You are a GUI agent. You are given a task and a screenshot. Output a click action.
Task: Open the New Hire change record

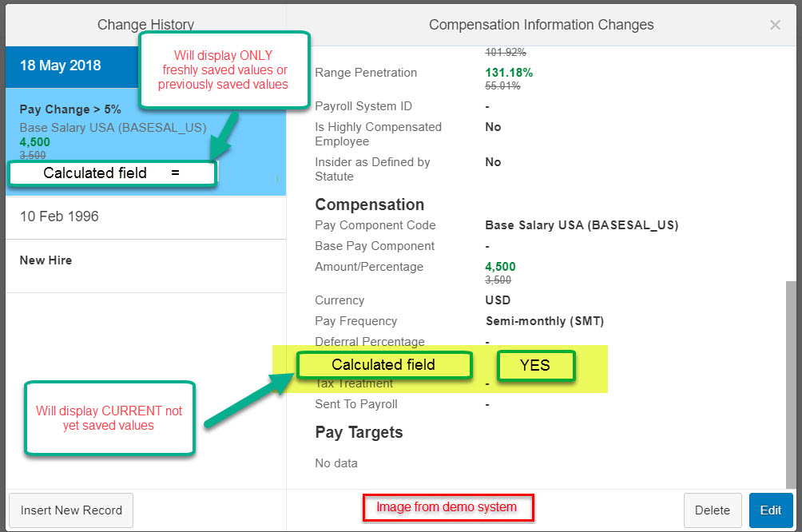point(145,266)
